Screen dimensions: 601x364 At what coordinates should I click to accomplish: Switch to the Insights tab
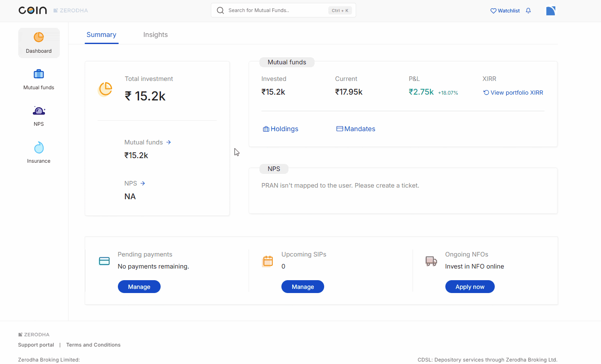[x=155, y=35]
